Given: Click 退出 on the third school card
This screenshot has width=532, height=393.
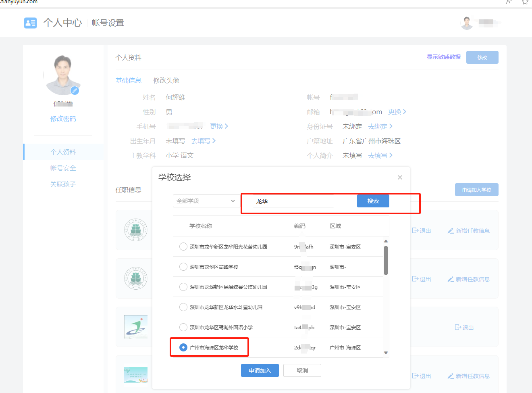Looking at the screenshot, I should (464, 328).
